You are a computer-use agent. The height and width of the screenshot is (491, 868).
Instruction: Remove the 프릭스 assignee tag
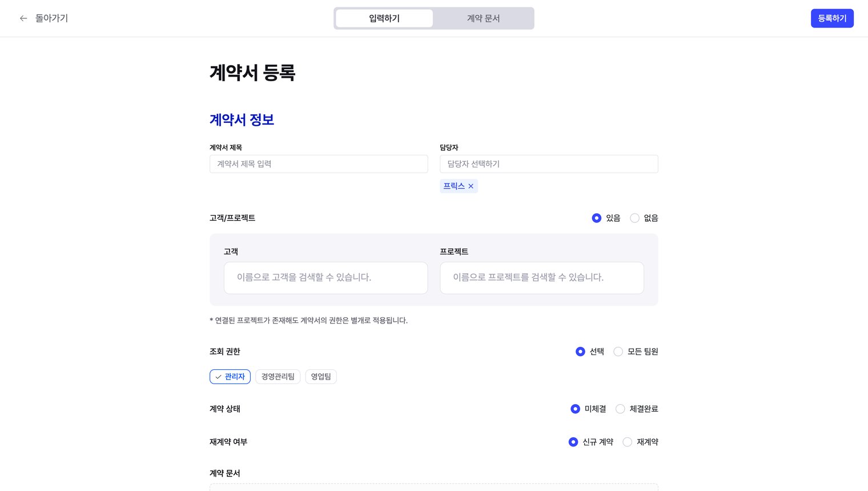point(471,186)
